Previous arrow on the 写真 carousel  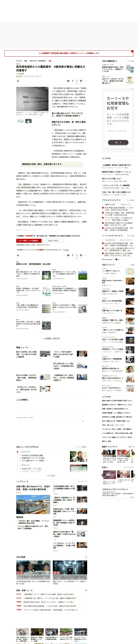coord(103,475)
